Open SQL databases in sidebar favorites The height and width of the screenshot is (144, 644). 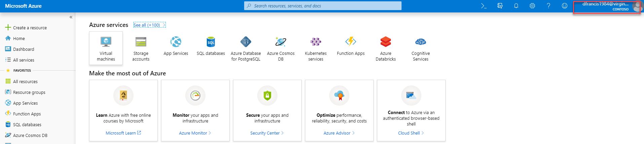23,124
